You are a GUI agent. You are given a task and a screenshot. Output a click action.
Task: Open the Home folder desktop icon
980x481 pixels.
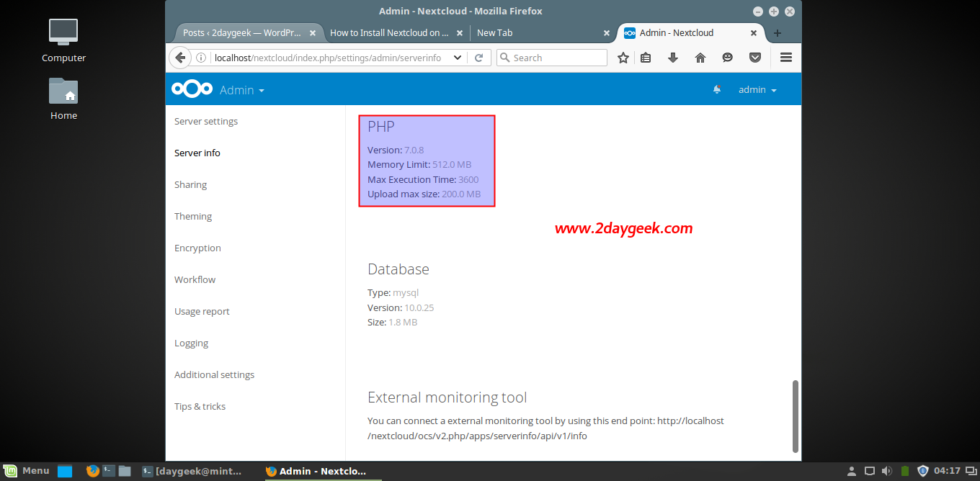(63, 99)
